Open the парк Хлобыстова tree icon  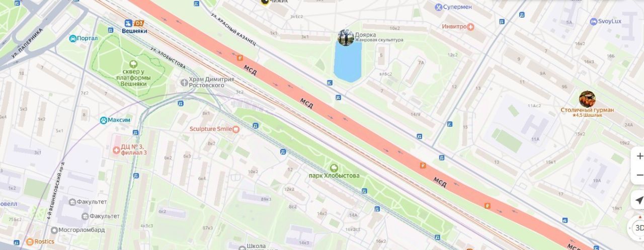click(x=334, y=168)
